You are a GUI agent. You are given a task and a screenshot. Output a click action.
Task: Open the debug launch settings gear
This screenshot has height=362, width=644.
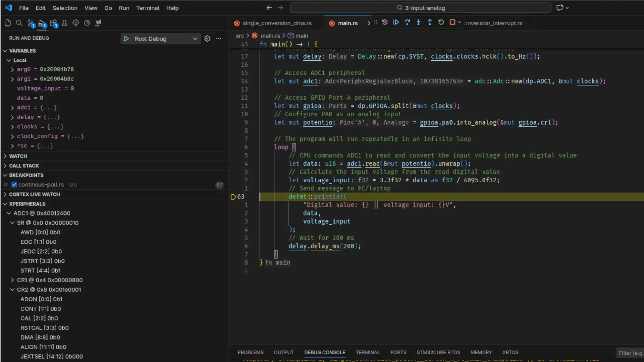point(207,39)
